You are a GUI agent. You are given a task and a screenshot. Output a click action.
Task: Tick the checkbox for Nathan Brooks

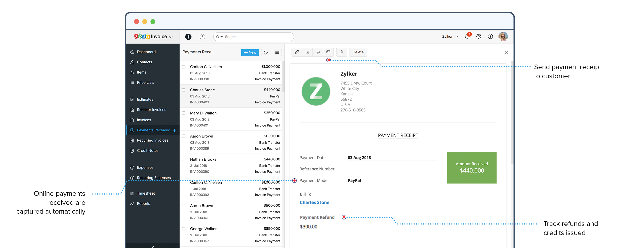pyautogui.click(x=184, y=159)
